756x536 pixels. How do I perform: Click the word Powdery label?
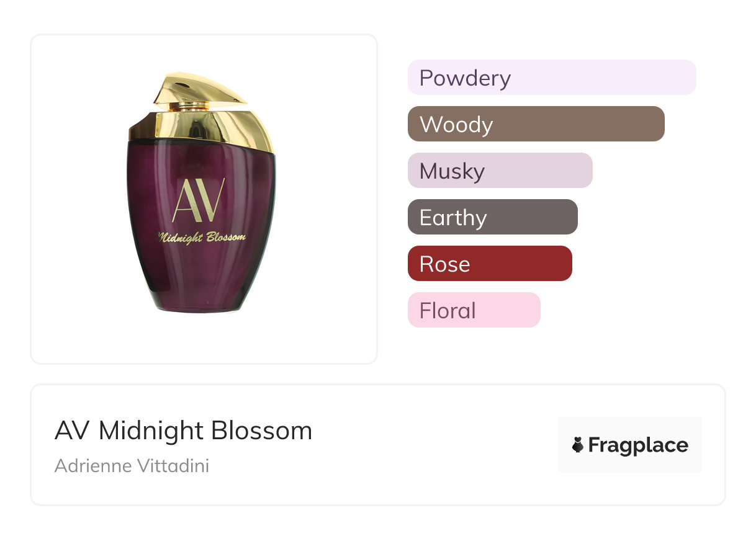click(x=465, y=78)
